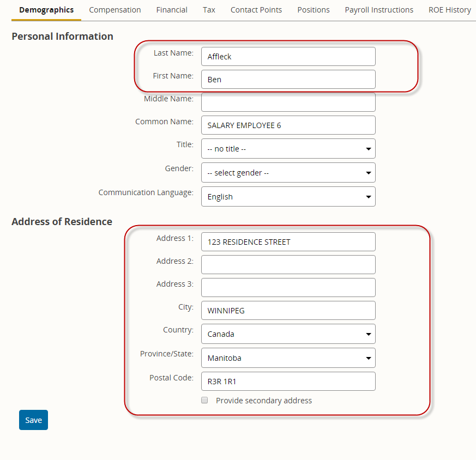Expand the Communication Language dropdown

tap(288, 197)
